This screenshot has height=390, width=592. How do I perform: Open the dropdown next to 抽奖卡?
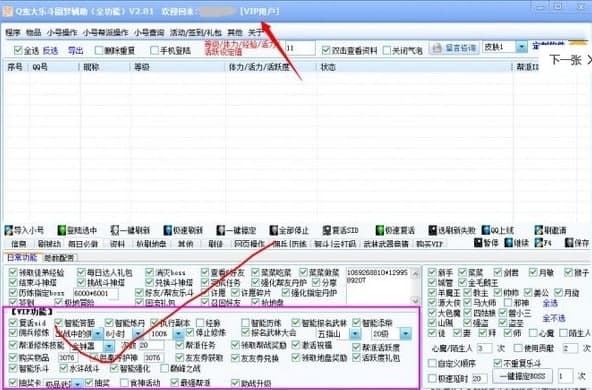(78, 384)
